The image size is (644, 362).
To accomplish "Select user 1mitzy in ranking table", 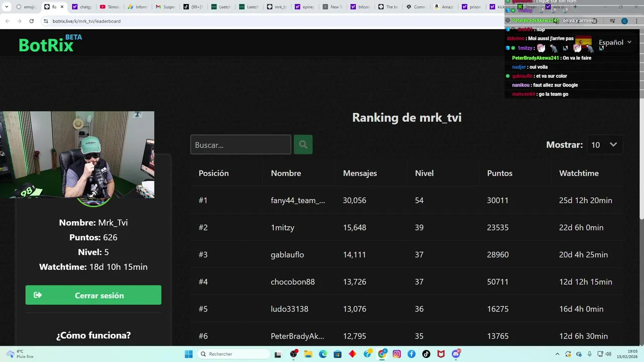I will tap(282, 227).
